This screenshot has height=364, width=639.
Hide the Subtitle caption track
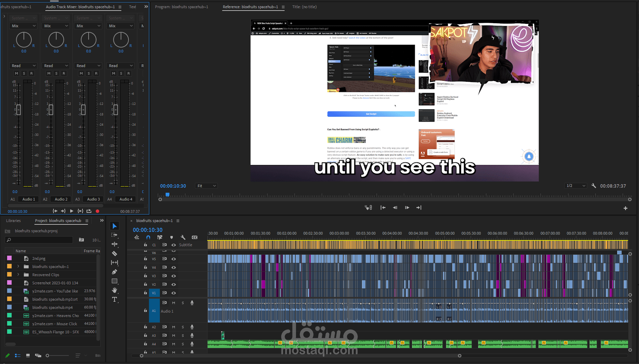pos(174,245)
